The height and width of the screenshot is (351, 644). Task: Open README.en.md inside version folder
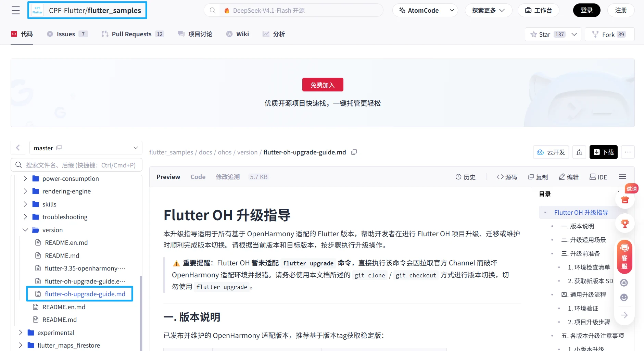pyautogui.click(x=66, y=242)
